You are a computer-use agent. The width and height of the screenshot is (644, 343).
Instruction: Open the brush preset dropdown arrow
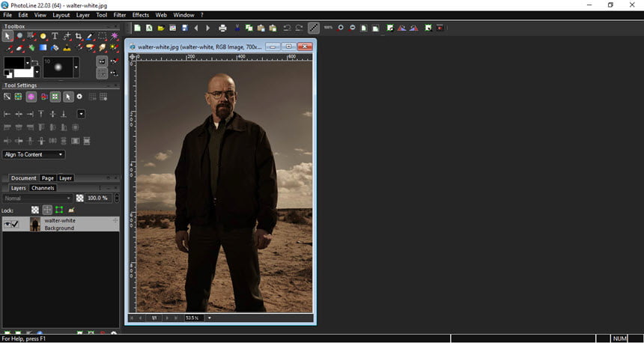pyautogui.click(x=76, y=67)
